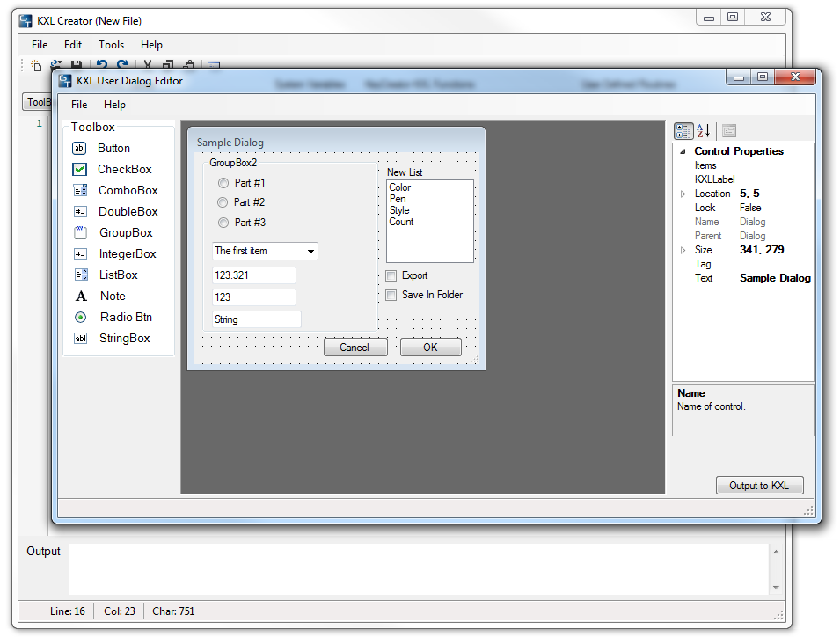Select the StringBox tool icon in Toolbox

pyautogui.click(x=80, y=339)
